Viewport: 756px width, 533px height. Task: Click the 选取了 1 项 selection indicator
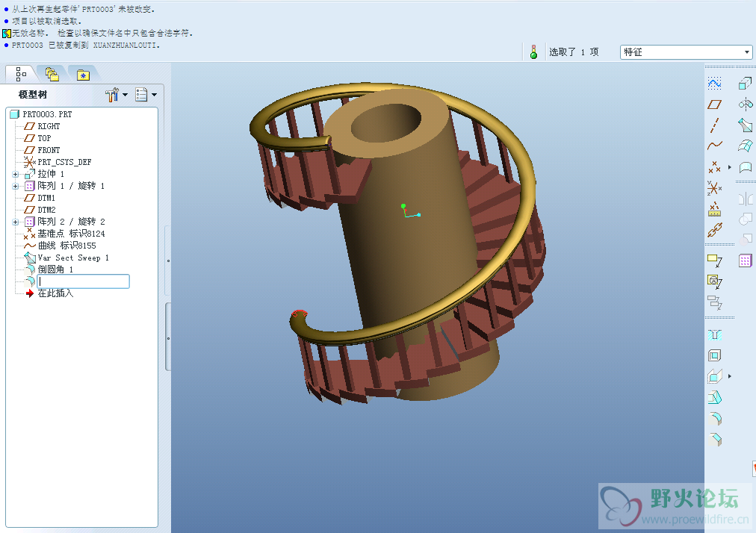point(574,52)
